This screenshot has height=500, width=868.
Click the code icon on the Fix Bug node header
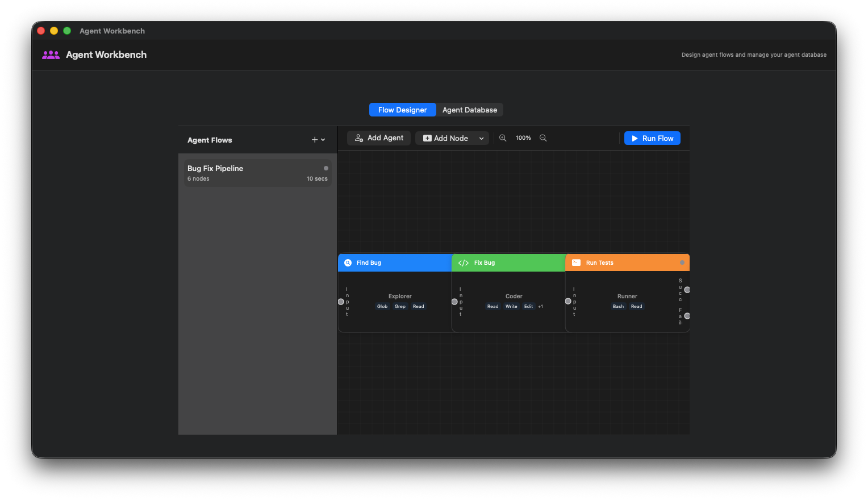(462, 262)
